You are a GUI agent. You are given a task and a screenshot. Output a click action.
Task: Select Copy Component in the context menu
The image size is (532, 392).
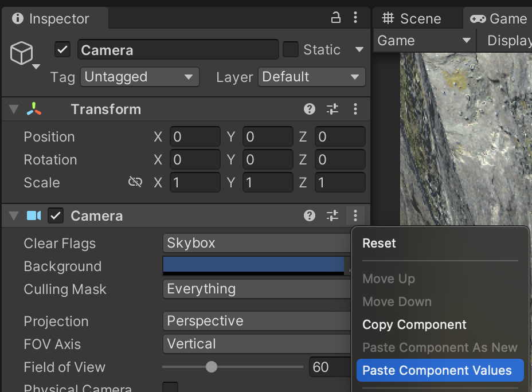pos(414,324)
